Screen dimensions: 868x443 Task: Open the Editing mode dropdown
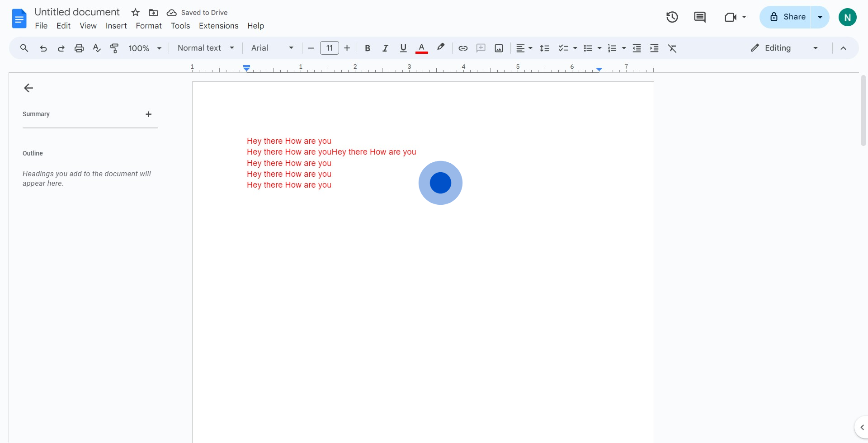(785, 48)
